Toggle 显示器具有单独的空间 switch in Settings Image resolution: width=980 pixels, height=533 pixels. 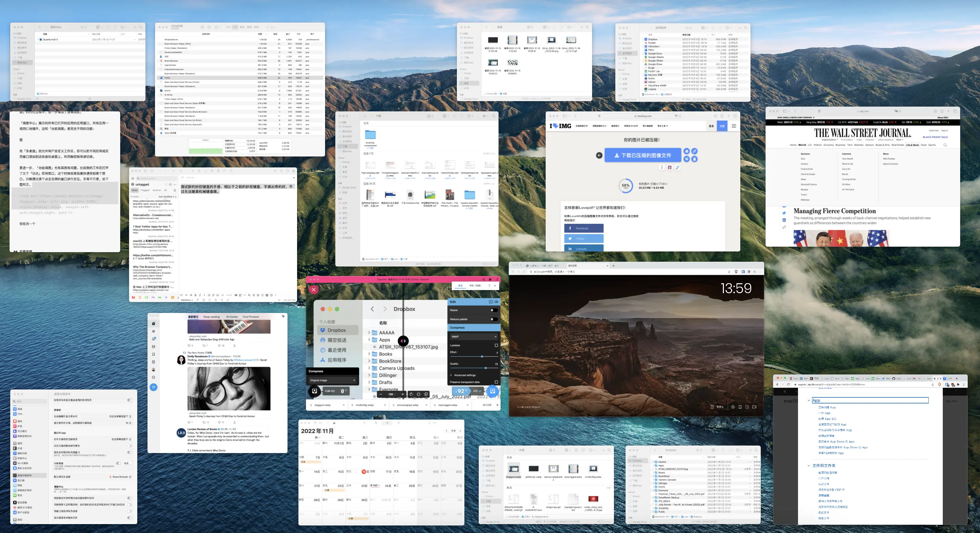[130, 518]
